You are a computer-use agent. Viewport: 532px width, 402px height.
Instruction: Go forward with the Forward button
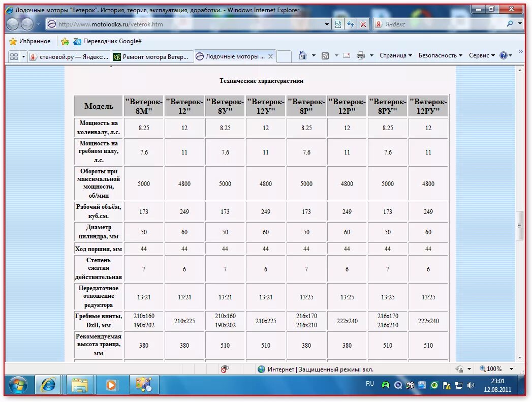coord(27,24)
